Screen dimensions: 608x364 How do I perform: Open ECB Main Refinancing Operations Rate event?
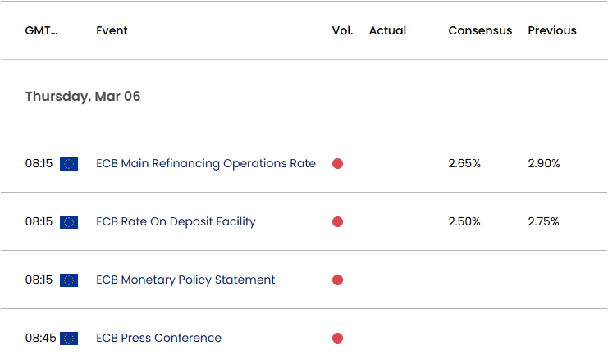tap(206, 163)
